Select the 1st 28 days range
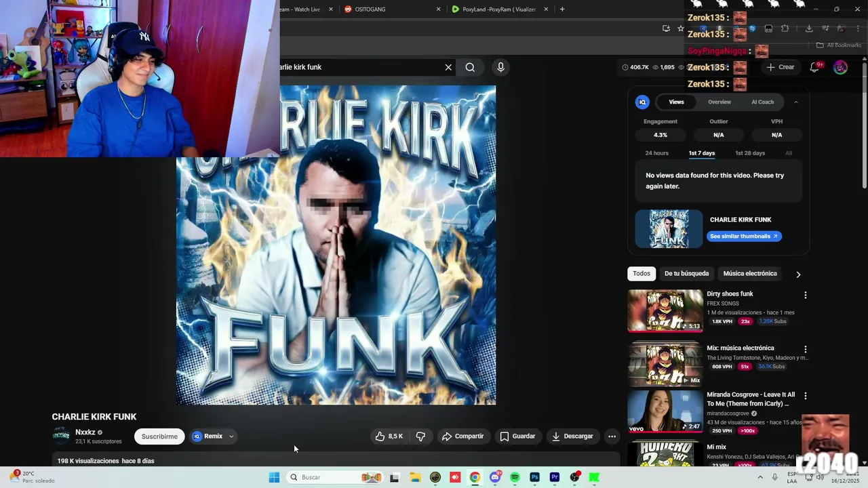The height and width of the screenshot is (488, 868). point(750,153)
